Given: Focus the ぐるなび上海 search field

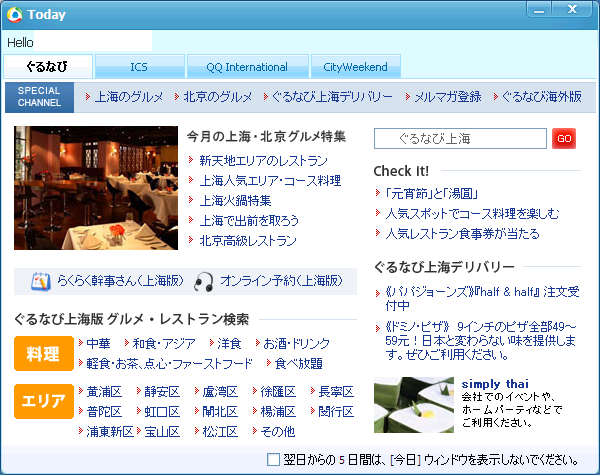Looking at the screenshot, I should click(460, 139).
